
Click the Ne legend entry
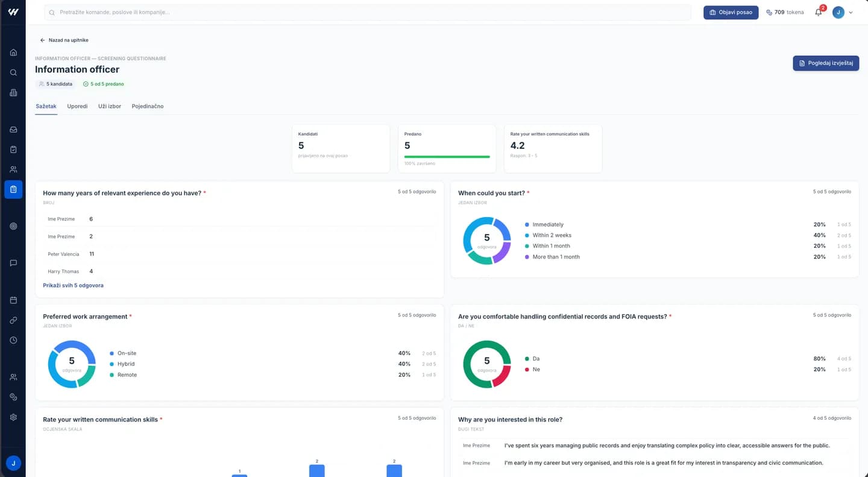[x=532, y=370]
